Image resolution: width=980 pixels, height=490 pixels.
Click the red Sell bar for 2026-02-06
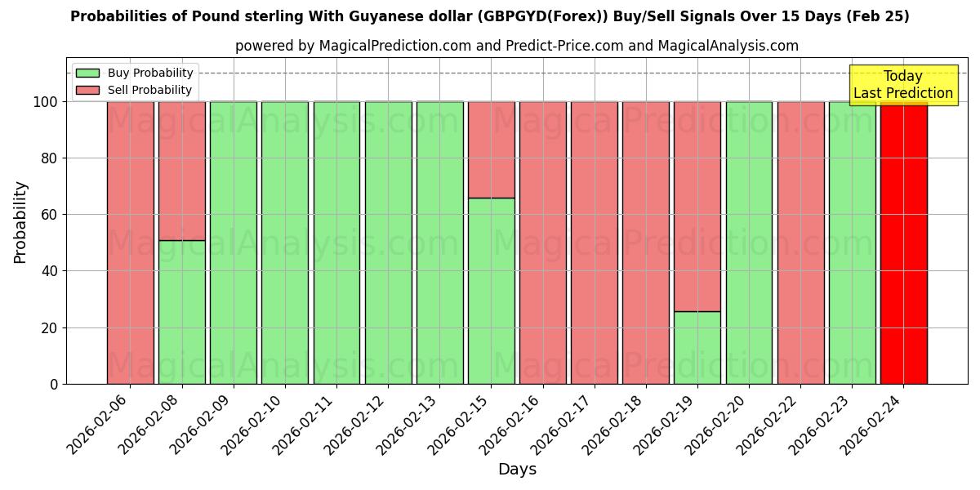[131, 241]
